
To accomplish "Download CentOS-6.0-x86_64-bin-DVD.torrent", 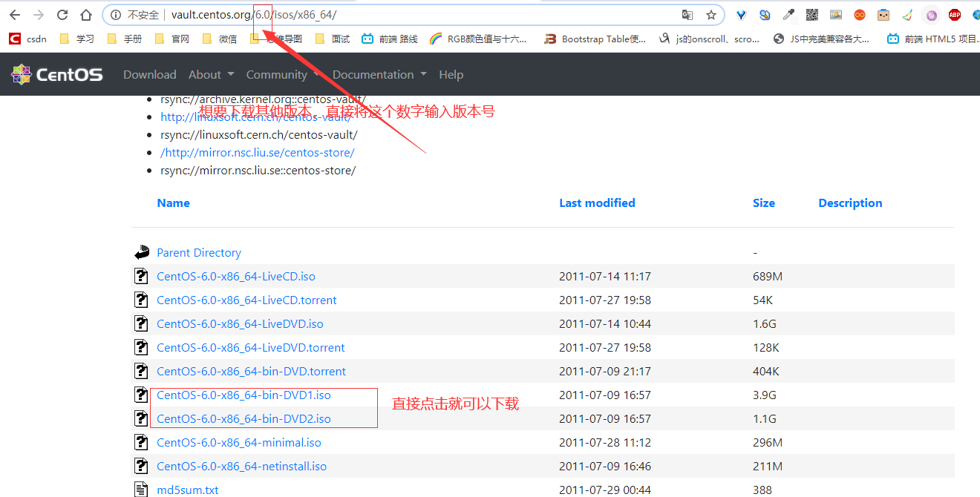I will [x=251, y=371].
